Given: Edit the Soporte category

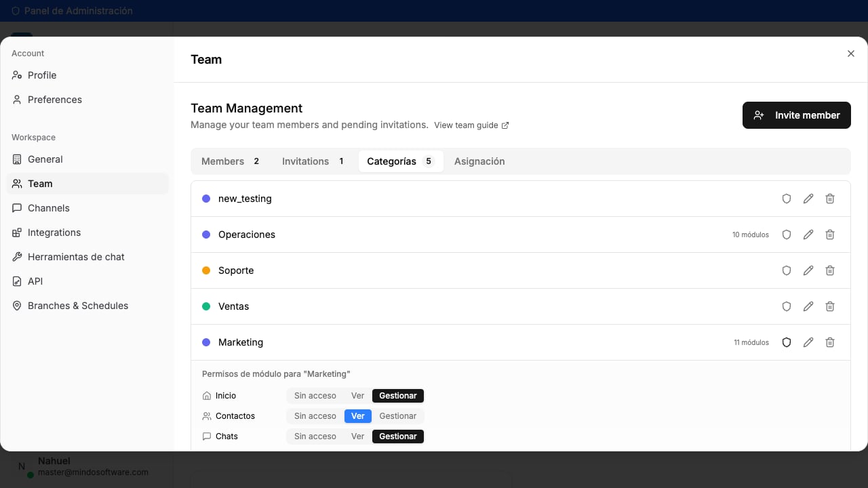Looking at the screenshot, I should [808, 270].
